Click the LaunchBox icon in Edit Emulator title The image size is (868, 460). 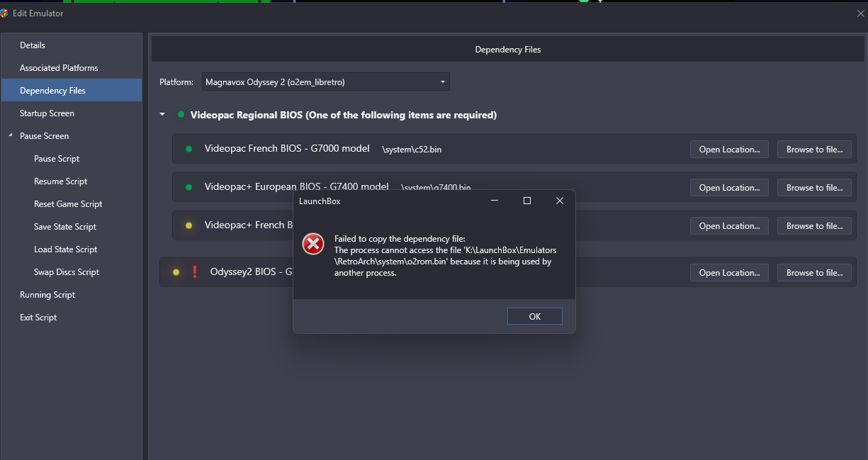(x=4, y=13)
